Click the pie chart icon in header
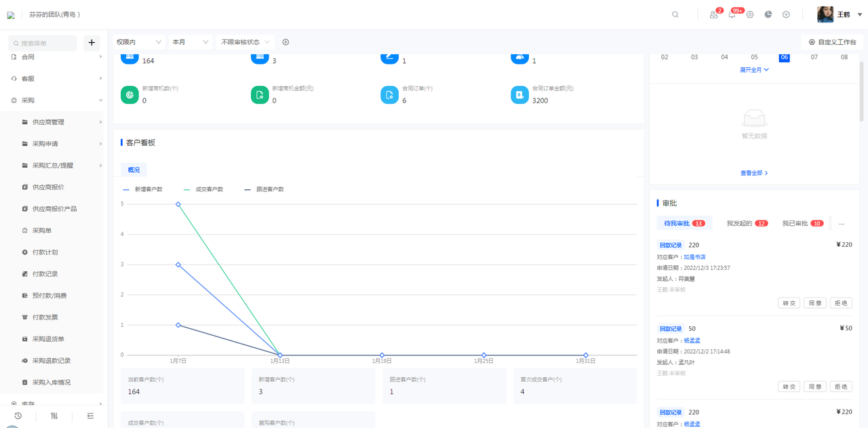Screen dimensions: 868x428 [768, 14]
